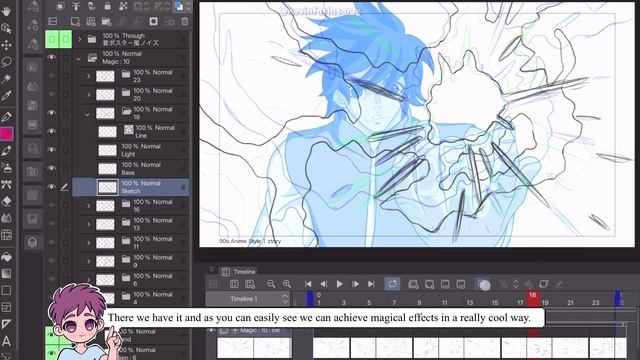Viewport: 640px width, 360px height.
Task: Expand folder 9
Action: (x=88, y=261)
